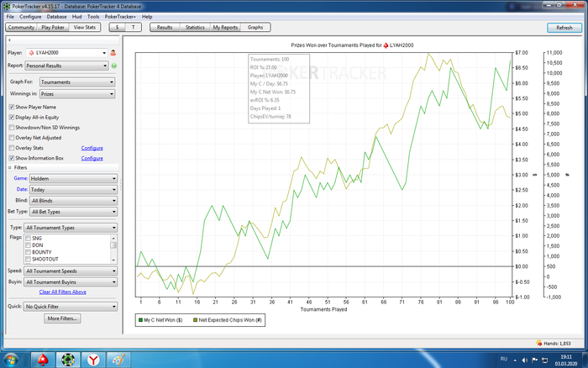Open PokerStars from the Windows taskbar

(x=45, y=358)
